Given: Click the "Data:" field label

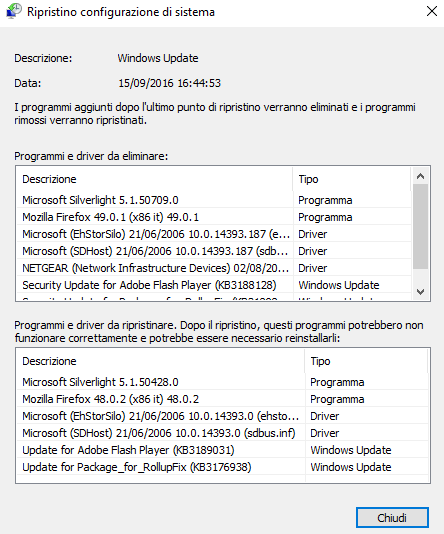Looking at the screenshot, I should pos(28,83).
